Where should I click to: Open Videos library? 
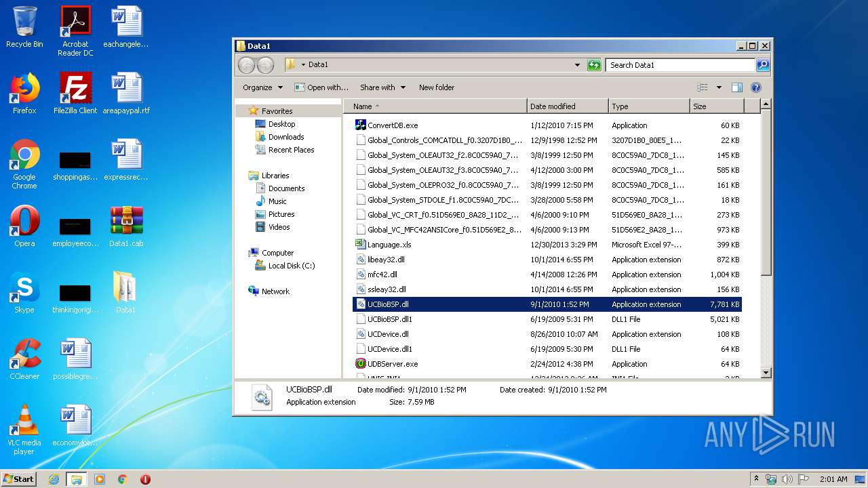tap(273, 227)
